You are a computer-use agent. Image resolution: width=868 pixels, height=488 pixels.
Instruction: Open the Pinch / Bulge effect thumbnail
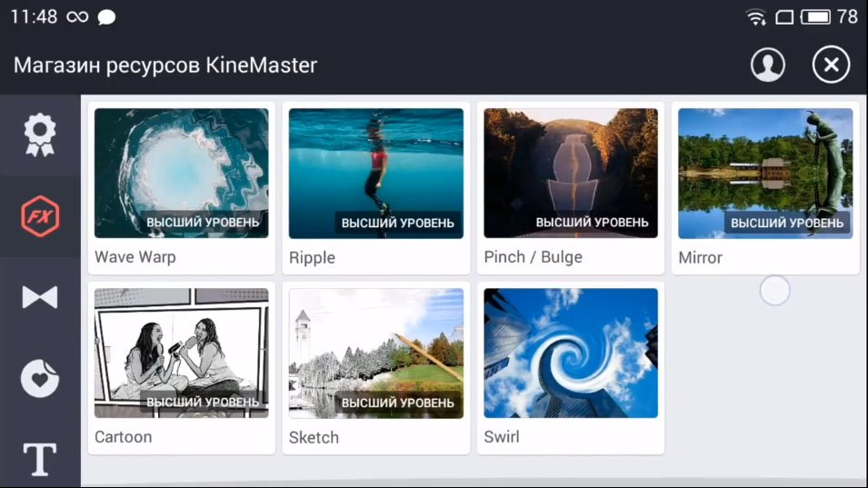coord(571,174)
